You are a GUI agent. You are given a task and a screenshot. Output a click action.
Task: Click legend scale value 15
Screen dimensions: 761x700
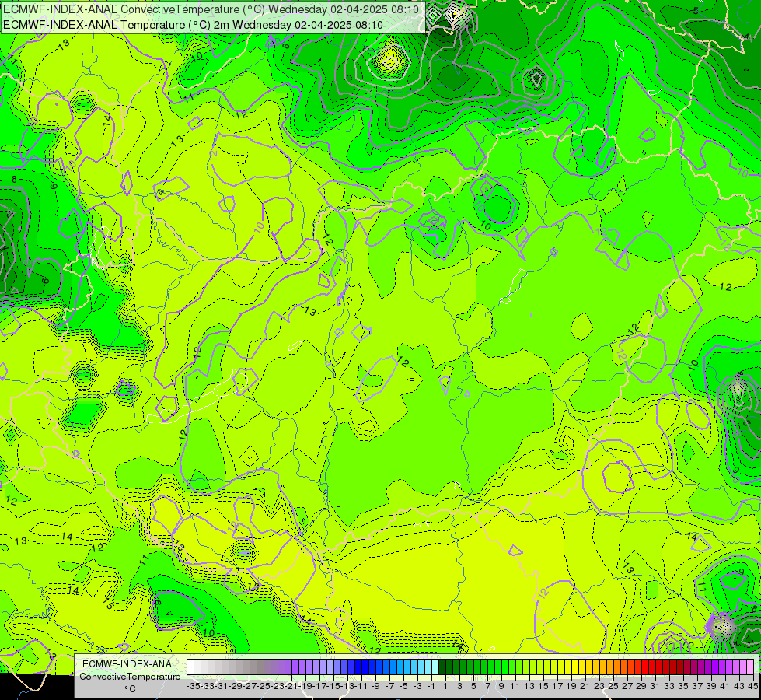point(543,686)
